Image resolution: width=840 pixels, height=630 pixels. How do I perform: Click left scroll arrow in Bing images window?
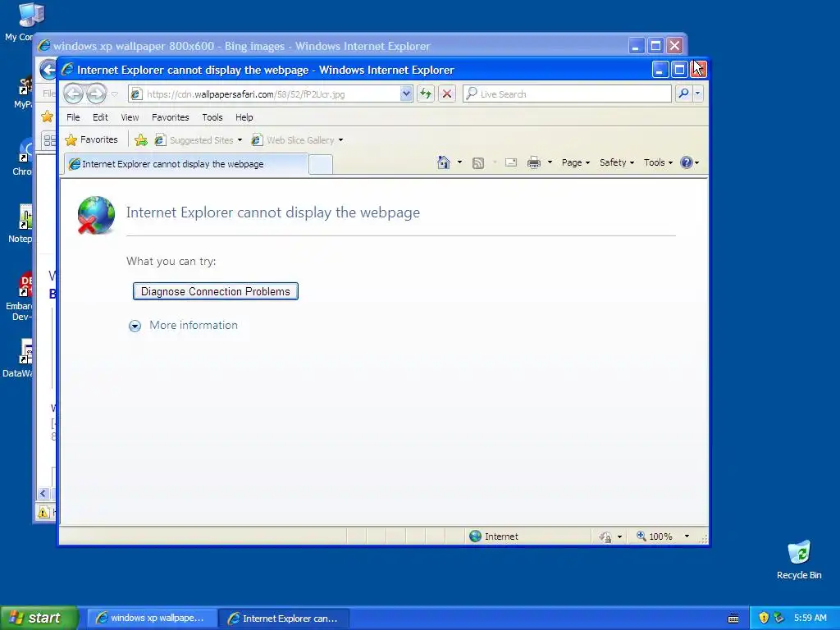coord(43,493)
